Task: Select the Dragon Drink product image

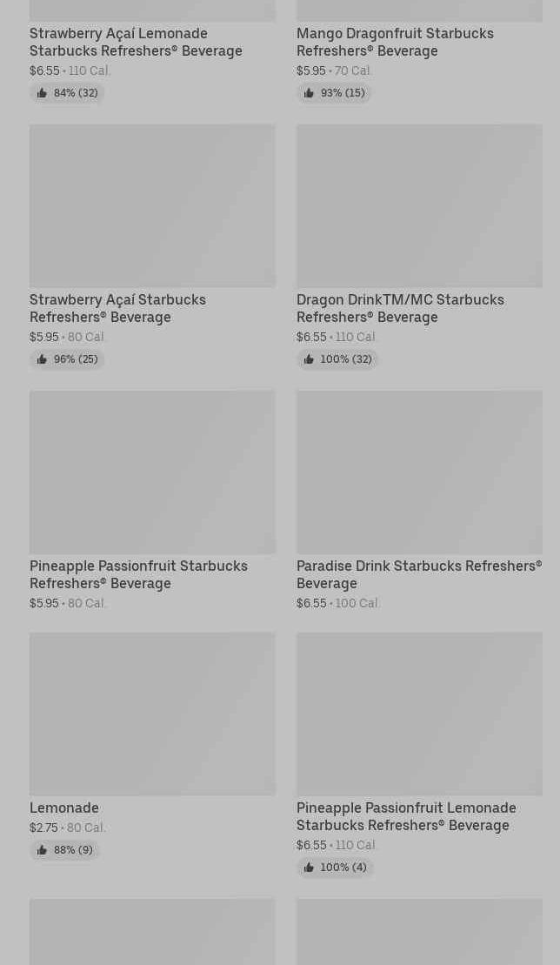Action: click(419, 205)
